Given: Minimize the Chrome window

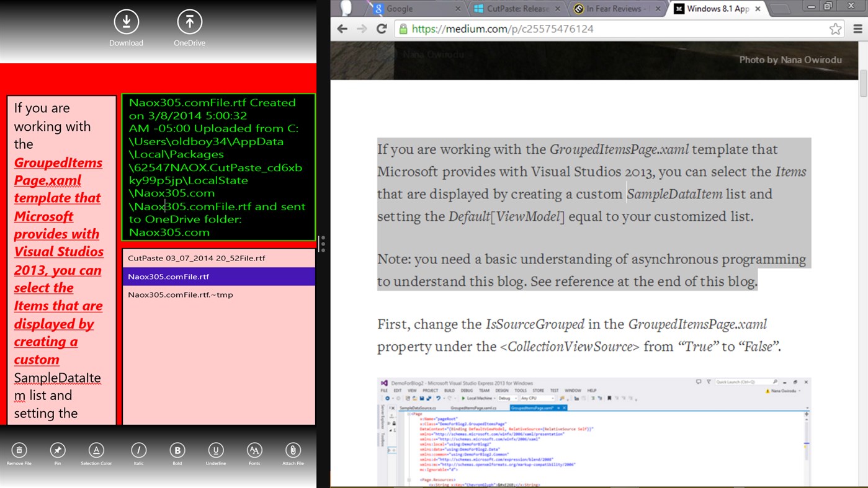Looking at the screenshot, I should [810, 6].
